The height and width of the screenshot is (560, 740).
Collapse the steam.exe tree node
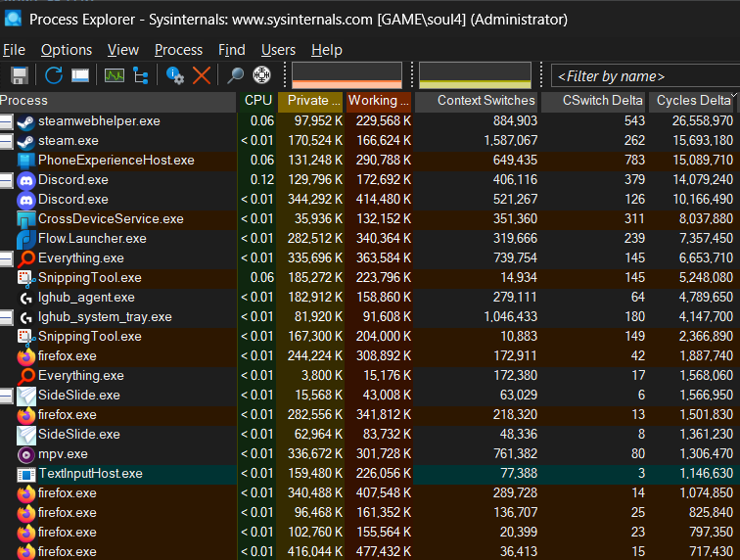6,141
